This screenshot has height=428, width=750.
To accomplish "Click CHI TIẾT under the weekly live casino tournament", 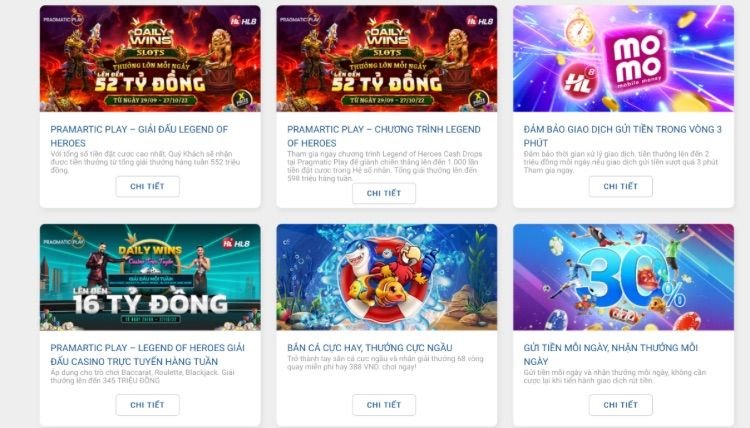I will (x=147, y=405).
